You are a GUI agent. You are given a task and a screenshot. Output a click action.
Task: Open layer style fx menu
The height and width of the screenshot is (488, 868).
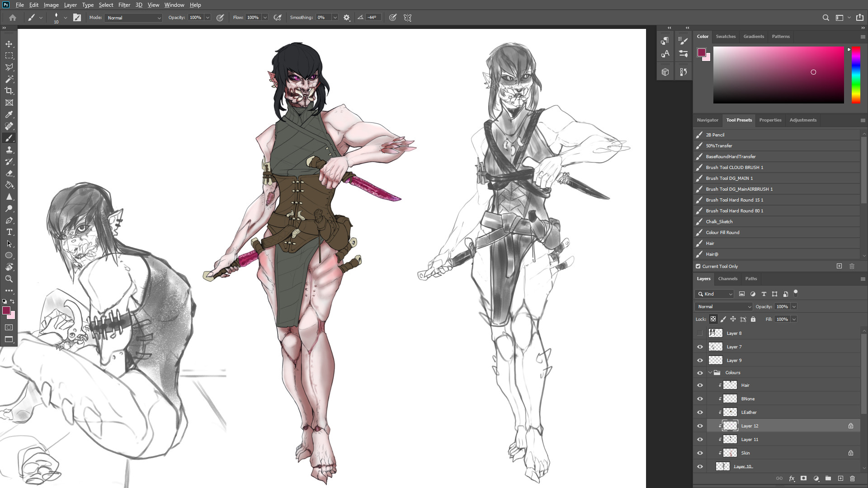pos(792,478)
